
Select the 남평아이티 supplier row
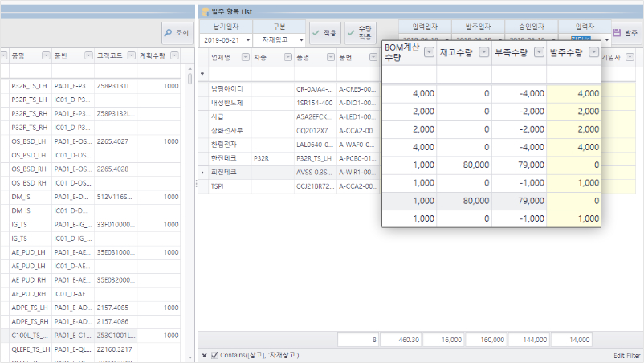227,89
